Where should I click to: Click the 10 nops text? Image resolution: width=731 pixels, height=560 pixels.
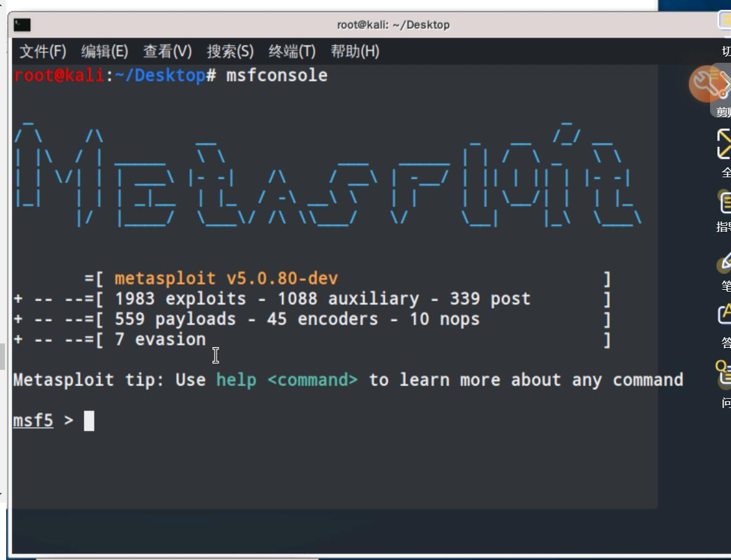click(x=445, y=319)
